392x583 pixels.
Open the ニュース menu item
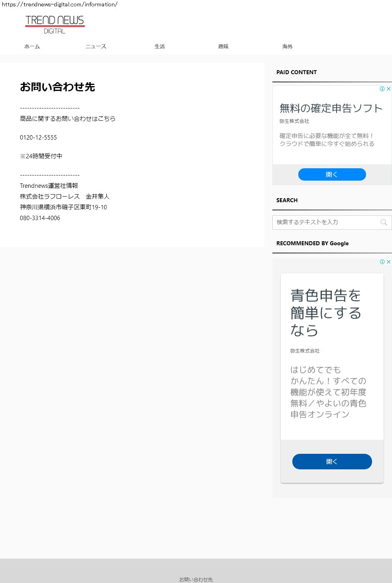click(x=96, y=47)
